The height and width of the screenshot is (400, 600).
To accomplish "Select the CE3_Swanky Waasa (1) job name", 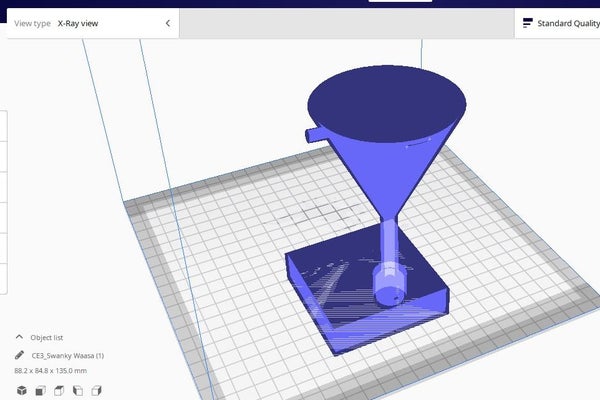I will click(68, 356).
